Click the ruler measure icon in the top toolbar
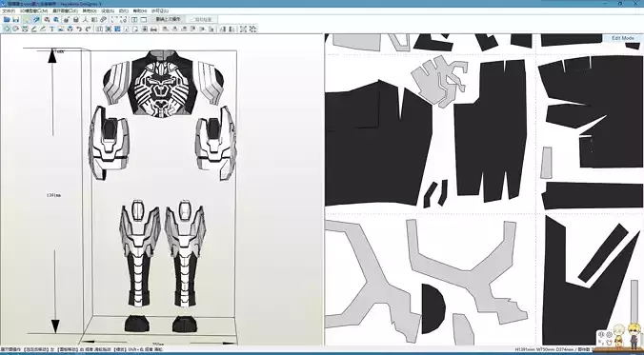Viewport: 644px width, 355px height. pos(103,19)
